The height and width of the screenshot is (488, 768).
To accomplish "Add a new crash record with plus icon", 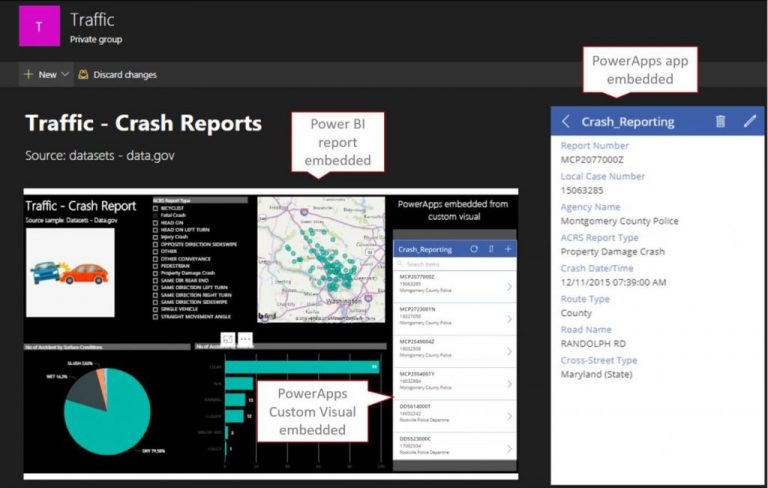I will (x=508, y=249).
